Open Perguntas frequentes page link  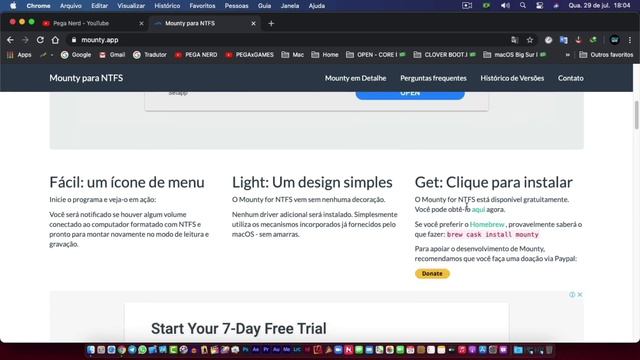433,78
